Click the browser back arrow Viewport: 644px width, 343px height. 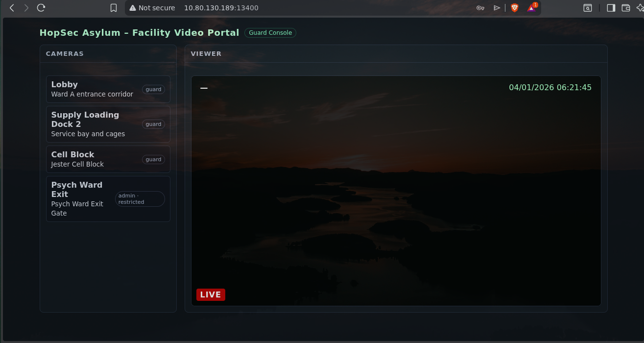[x=12, y=8]
